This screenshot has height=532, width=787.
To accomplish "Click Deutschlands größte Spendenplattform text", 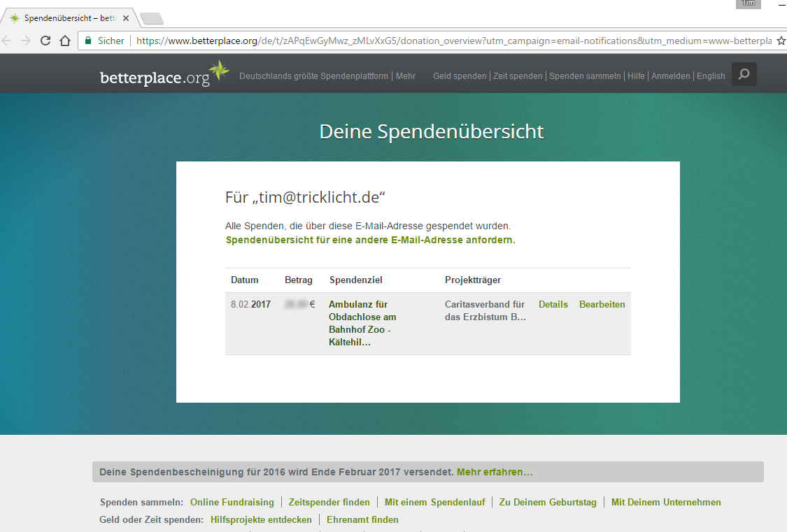I will coord(313,76).
